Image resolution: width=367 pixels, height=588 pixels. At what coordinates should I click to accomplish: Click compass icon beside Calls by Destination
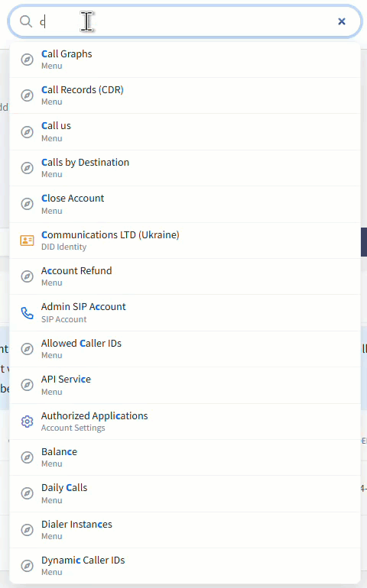click(27, 168)
